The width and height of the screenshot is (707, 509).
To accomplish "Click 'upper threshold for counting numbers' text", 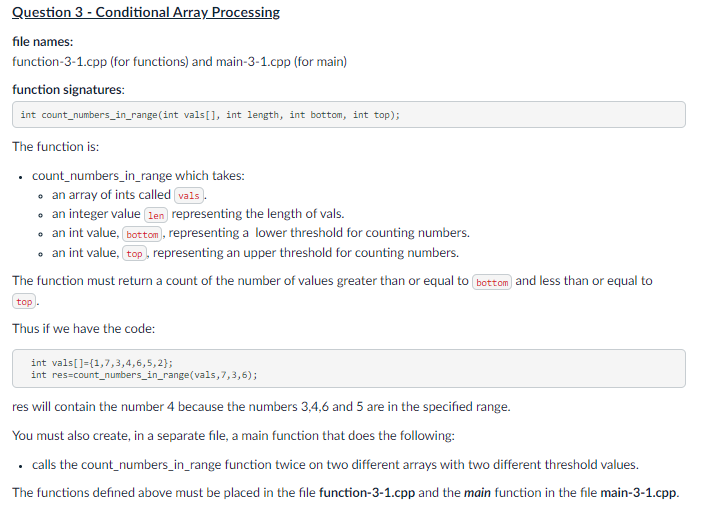I will [x=351, y=253].
